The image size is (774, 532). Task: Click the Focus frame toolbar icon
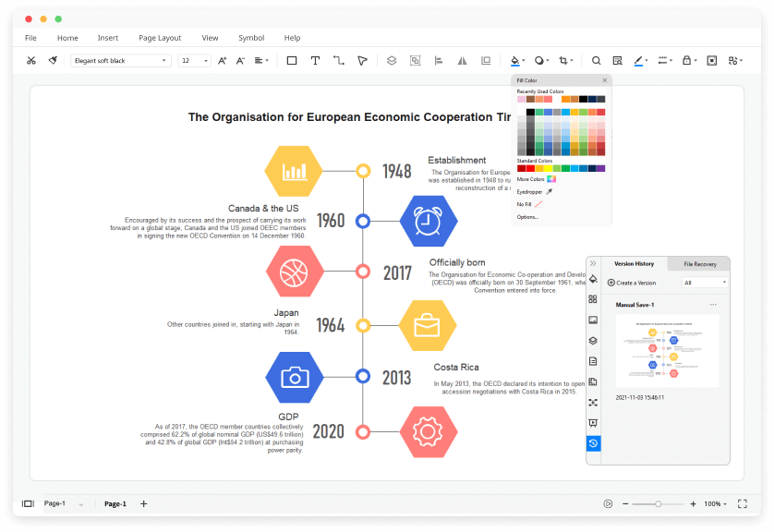[712, 60]
